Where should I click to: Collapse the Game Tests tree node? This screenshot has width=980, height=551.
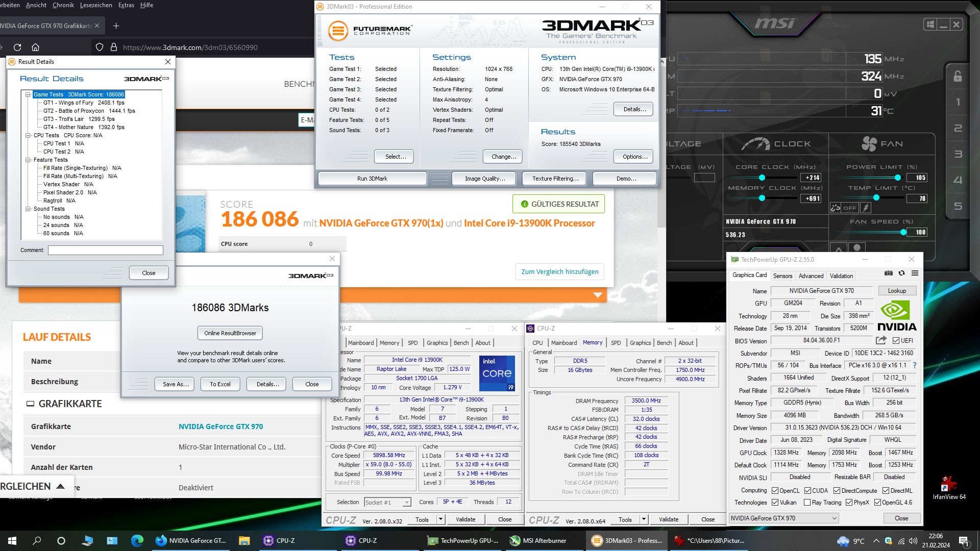click(28, 94)
